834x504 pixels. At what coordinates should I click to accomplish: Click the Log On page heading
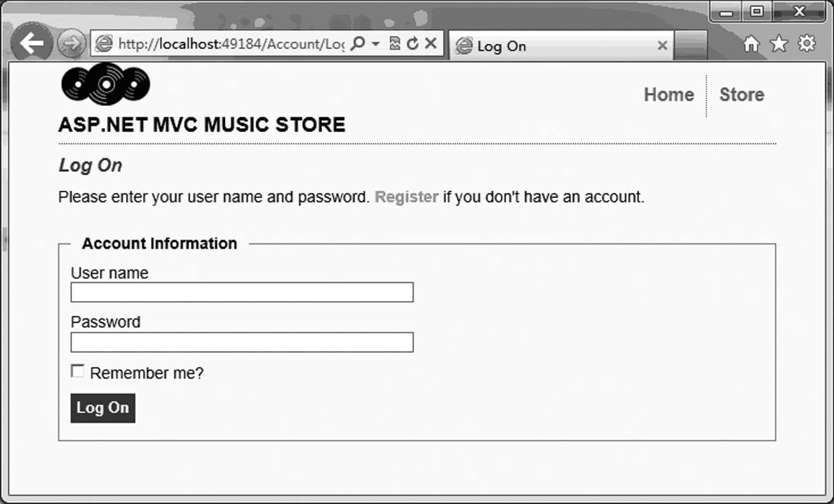coord(90,165)
